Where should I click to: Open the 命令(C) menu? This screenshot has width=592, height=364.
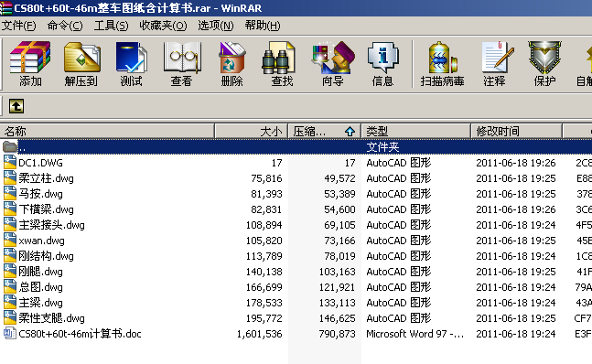[65, 26]
